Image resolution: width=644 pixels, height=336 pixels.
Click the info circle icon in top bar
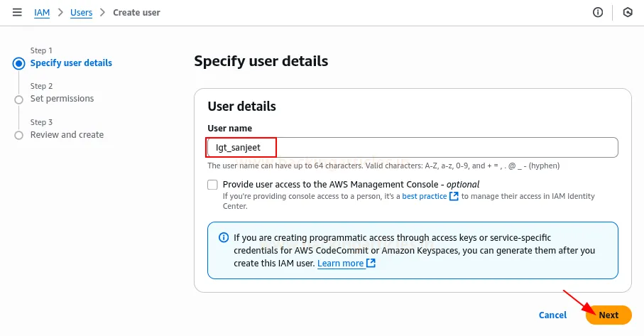click(x=598, y=12)
